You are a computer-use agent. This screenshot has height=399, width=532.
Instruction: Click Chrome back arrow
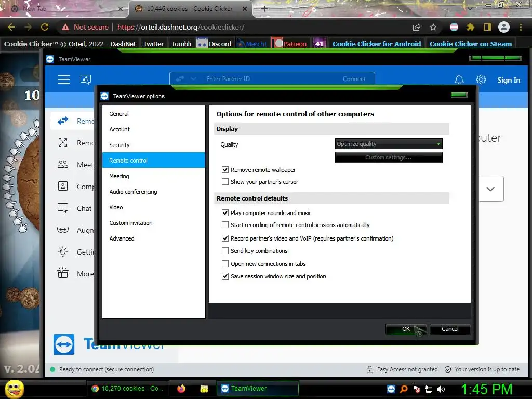(11, 27)
